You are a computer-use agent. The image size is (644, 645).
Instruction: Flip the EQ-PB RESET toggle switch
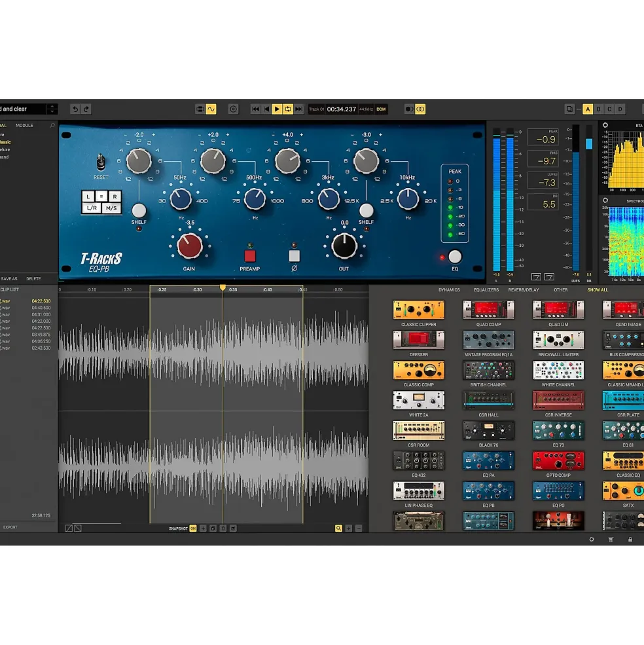(x=101, y=162)
